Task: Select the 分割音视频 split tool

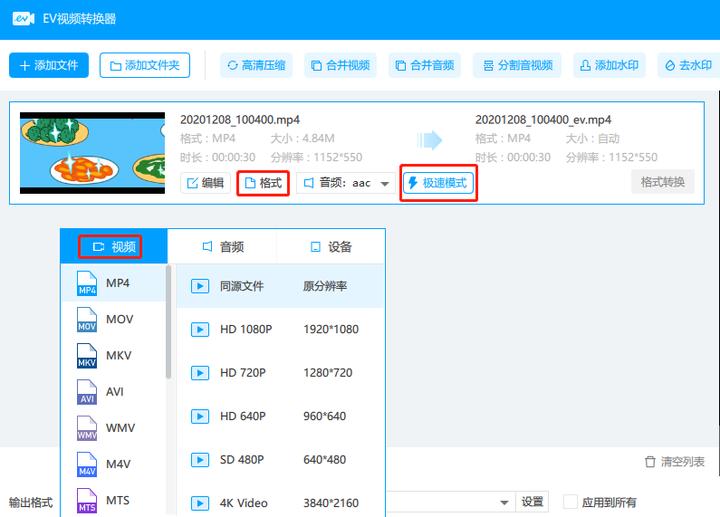Action: [518, 66]
